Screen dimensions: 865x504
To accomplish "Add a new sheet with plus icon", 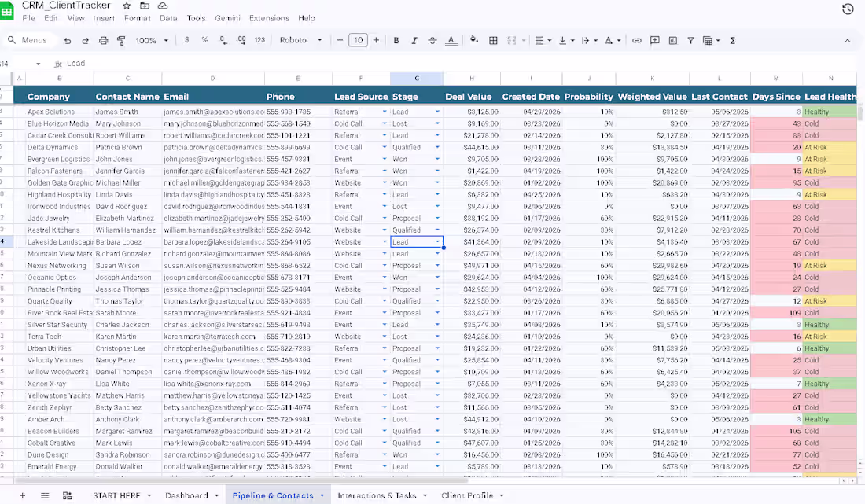I will [x=23, y=495].
